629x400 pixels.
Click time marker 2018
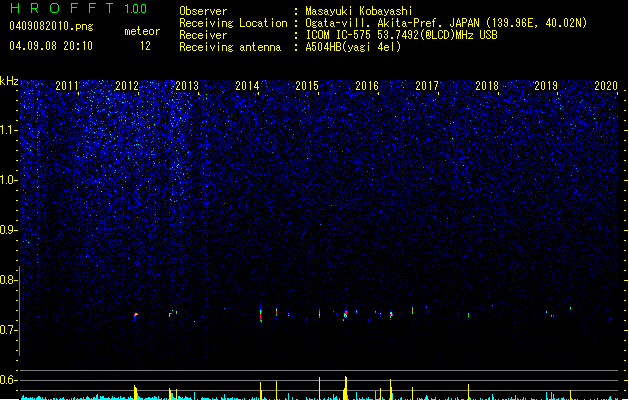click(x=487, y=86)
